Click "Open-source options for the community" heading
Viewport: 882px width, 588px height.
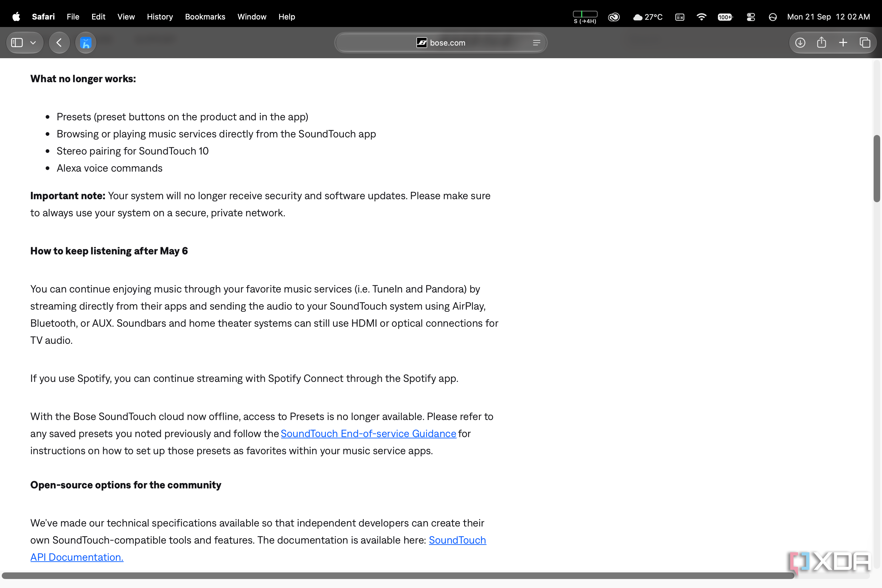(x=126, y=485)
